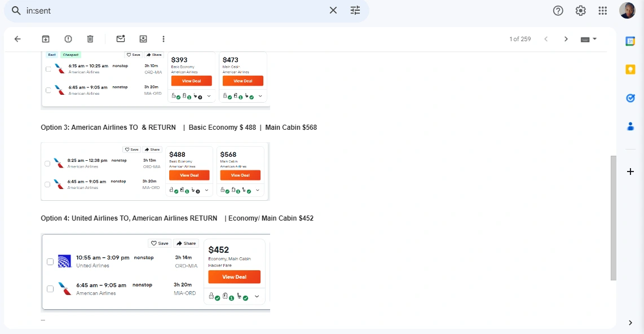
Task: Open more actions three-dot menu
Action: pos(164,39)
